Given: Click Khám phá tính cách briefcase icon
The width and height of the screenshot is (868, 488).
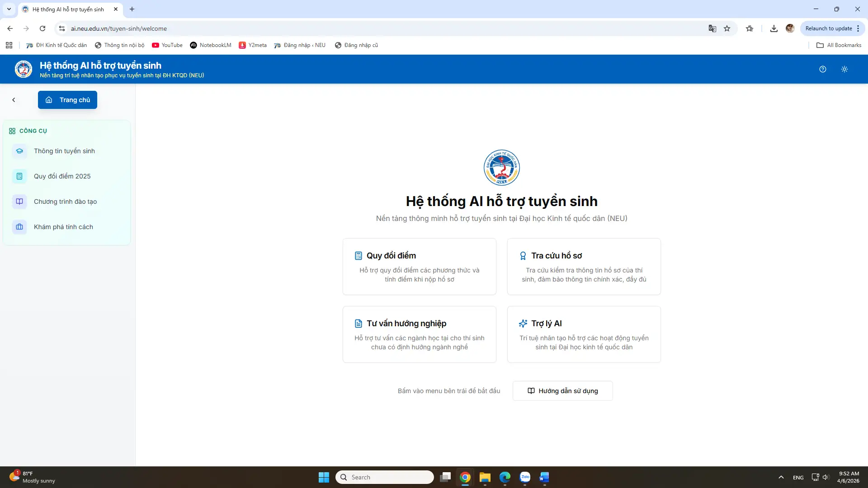Looking at the screenshot, I should point(19,227).
